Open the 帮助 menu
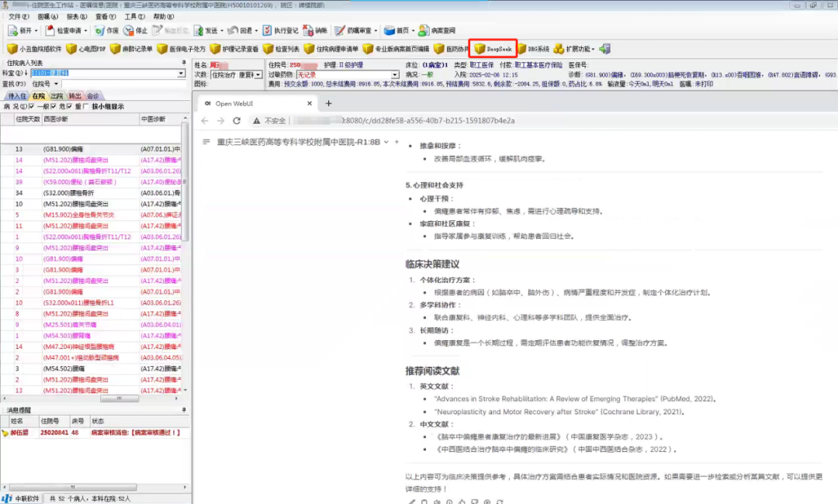This screenshot has height=504, width=838. (x=164, y=16)
